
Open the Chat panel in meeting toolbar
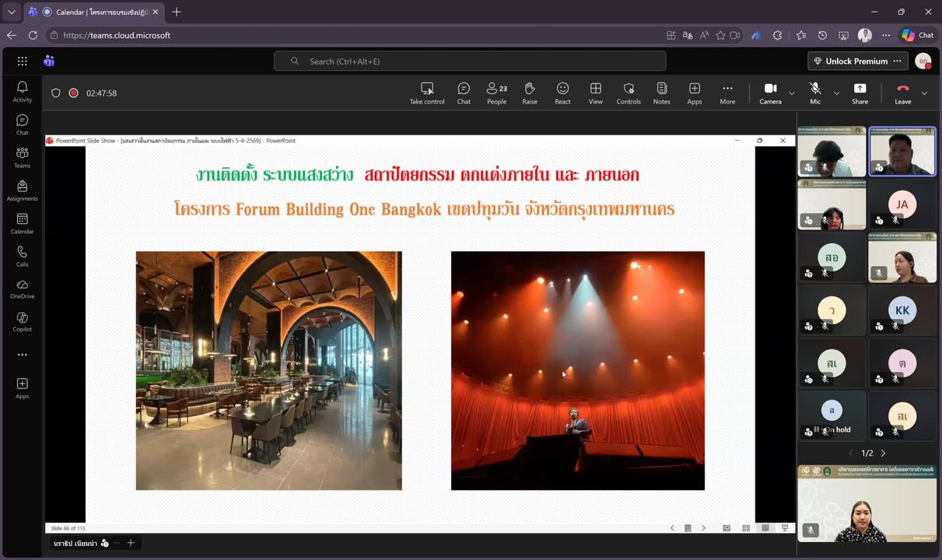click(464, 93)
